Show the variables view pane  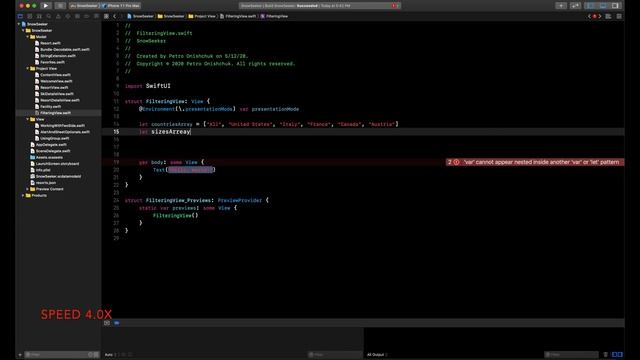(614, 355)
